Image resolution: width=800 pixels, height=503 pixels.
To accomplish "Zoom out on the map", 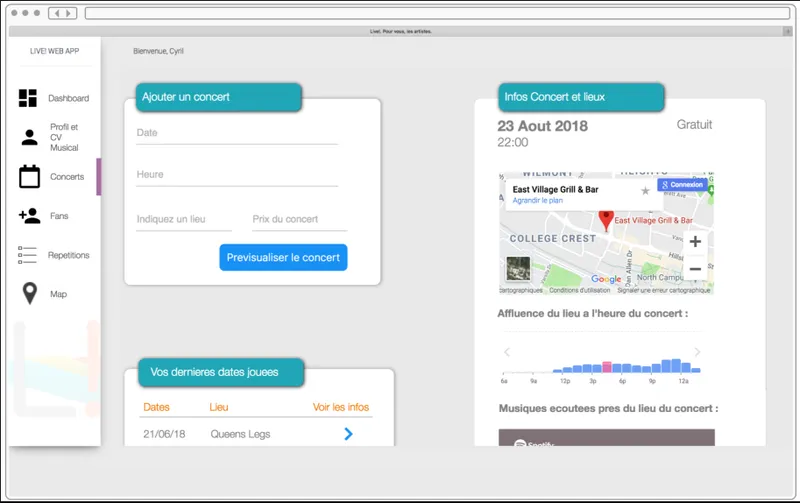I will click(695, 269).
